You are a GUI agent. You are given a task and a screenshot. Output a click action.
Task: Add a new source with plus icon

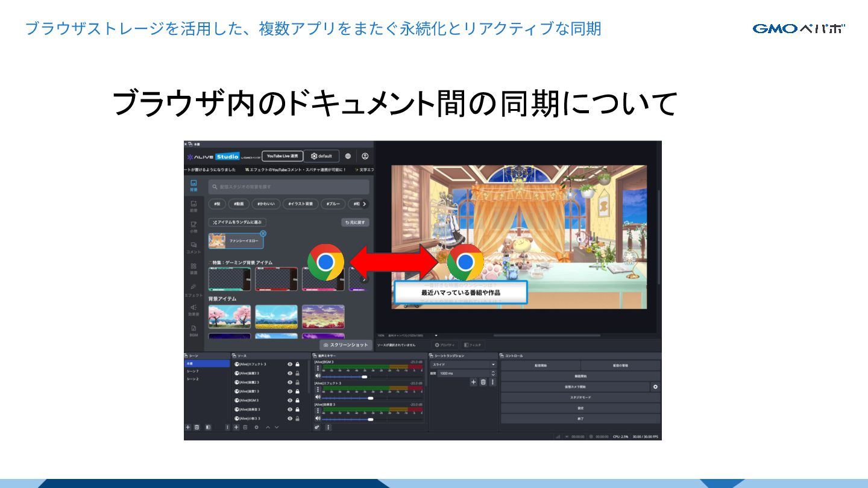(x=236, y=427)
